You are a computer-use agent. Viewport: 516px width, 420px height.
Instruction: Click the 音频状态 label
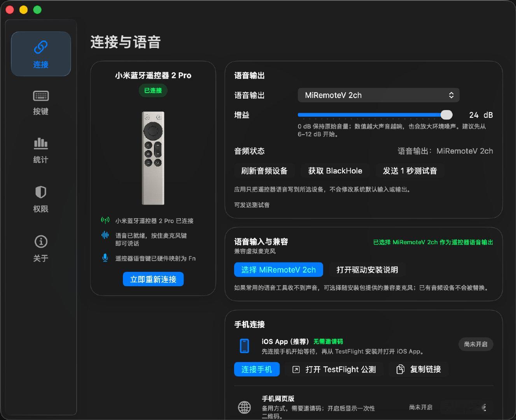coord(249,151)
